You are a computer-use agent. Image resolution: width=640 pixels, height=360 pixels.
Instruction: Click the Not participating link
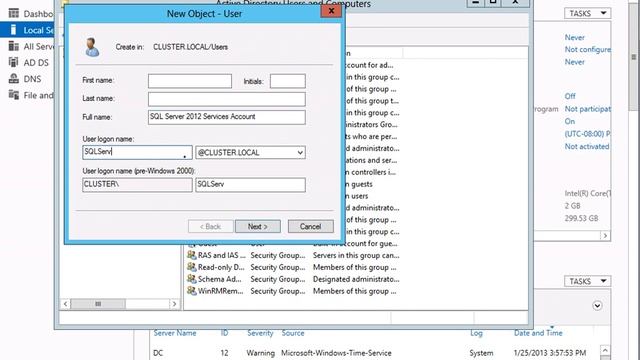(x=588, y=109)
